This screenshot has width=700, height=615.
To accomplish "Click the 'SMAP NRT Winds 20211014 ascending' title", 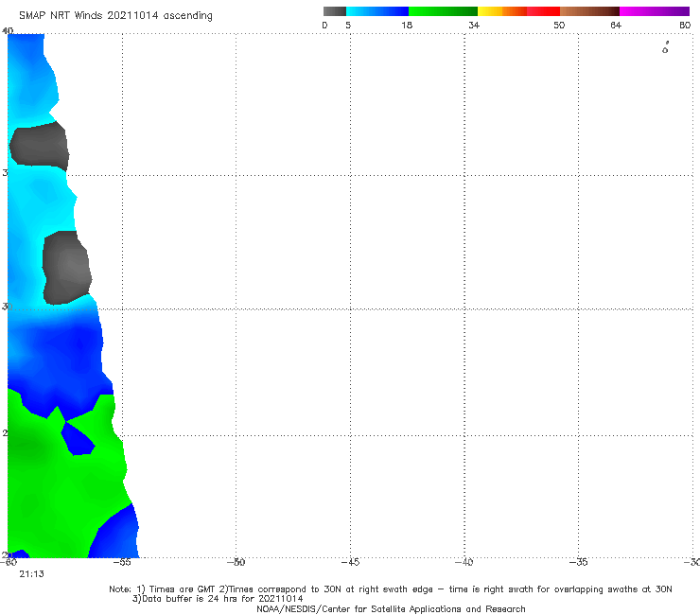I will point(115,16).
